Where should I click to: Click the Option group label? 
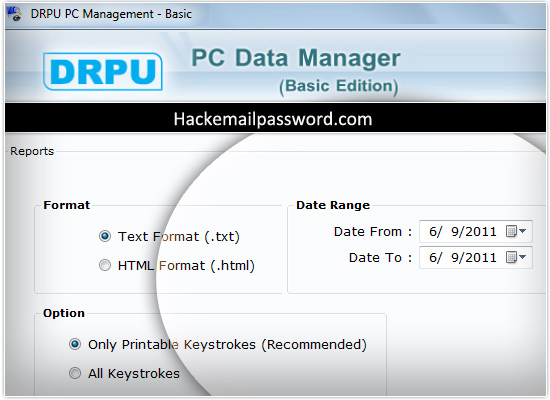click(x=64, y=313)
